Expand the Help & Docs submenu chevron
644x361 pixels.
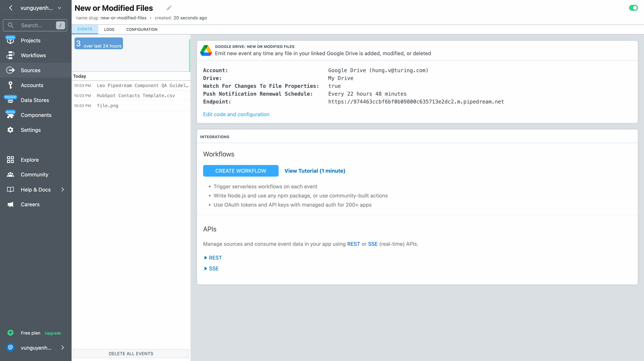[62, 189]
